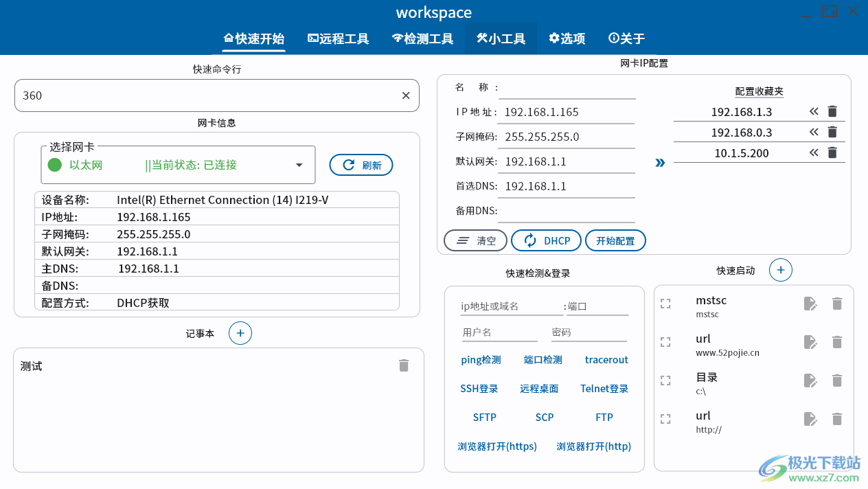Launch www.52pojie.cn via its expand icon
Image resolution: width=868 pixels, height=489 pixels.
point(665,342)
